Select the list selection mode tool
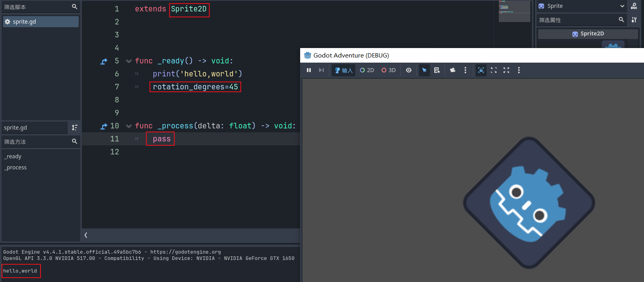644x282 pixels. click(437, 70)
